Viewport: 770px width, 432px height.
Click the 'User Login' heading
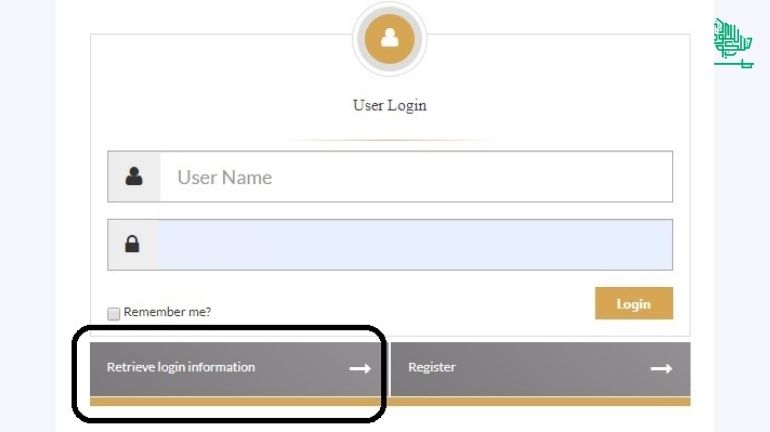pyautogui.click(x=389, y=105)
